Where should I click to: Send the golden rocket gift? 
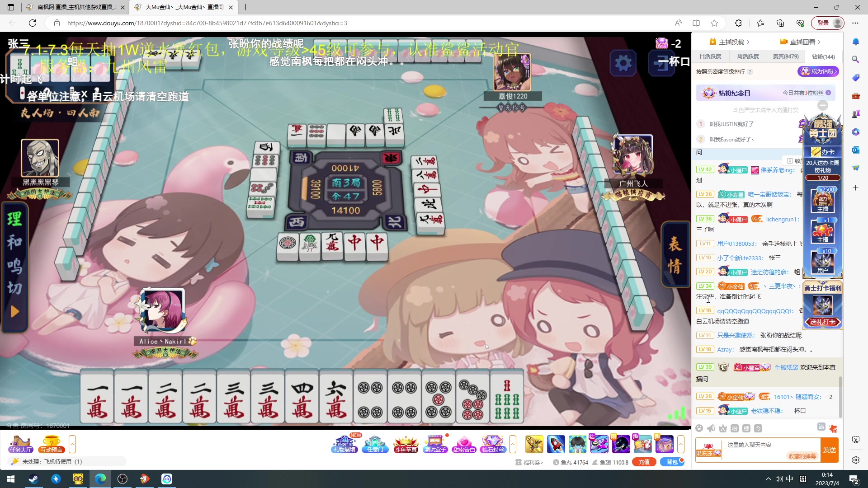tap(534, 444)
